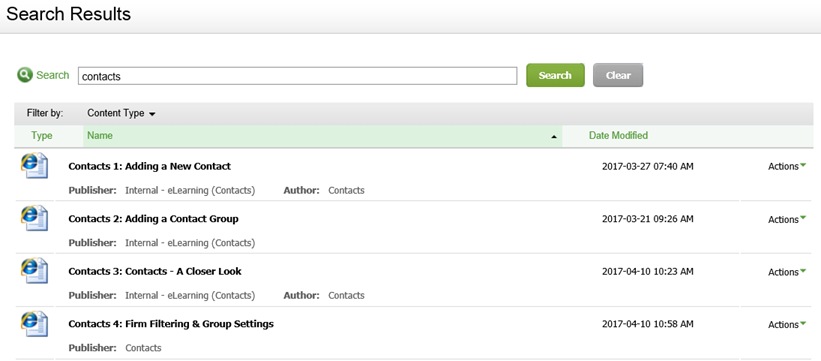The image size is (821, 361).
Task: Click the Filter by label
Action: pos(45,113)
